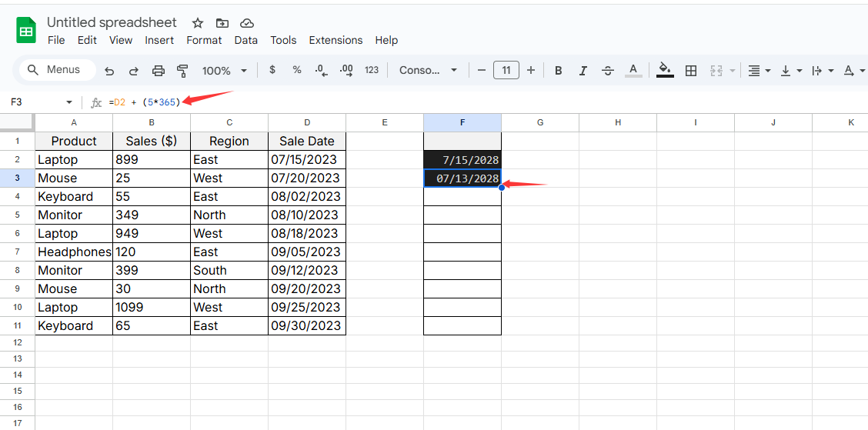Open the horizontal align dropdown

point(758,71)
